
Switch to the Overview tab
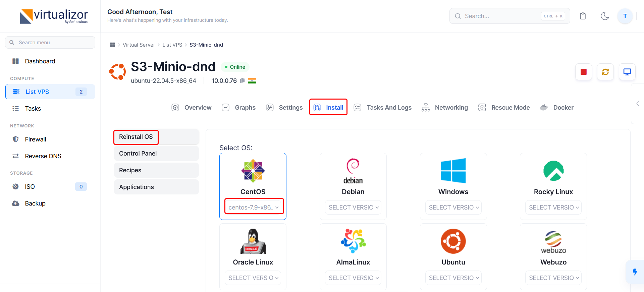pyautogui.click(x=192, y=108)
